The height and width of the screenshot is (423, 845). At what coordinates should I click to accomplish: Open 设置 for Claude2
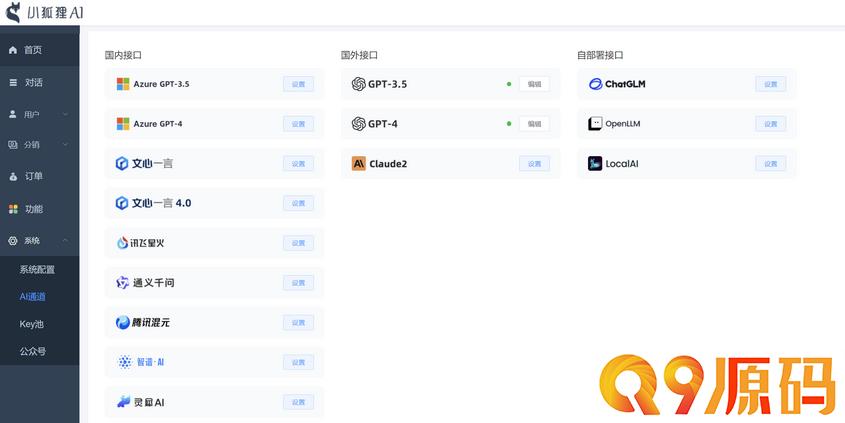click(535, 164)
